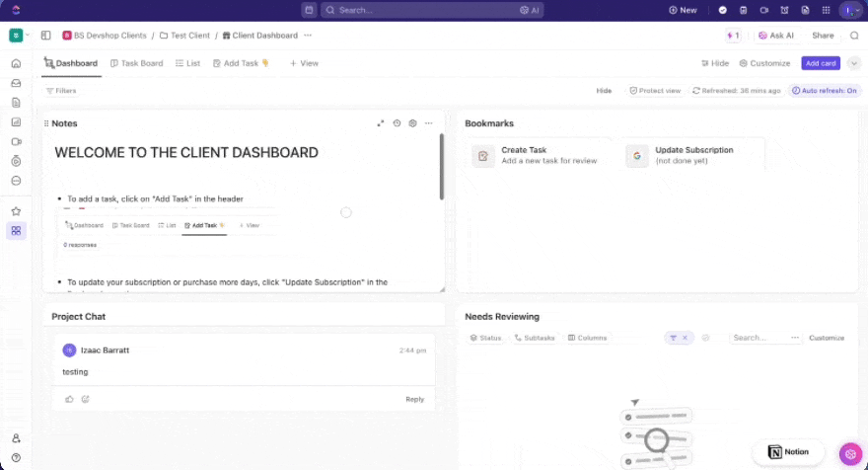Click Reply on the testing message

pos(414,399)
